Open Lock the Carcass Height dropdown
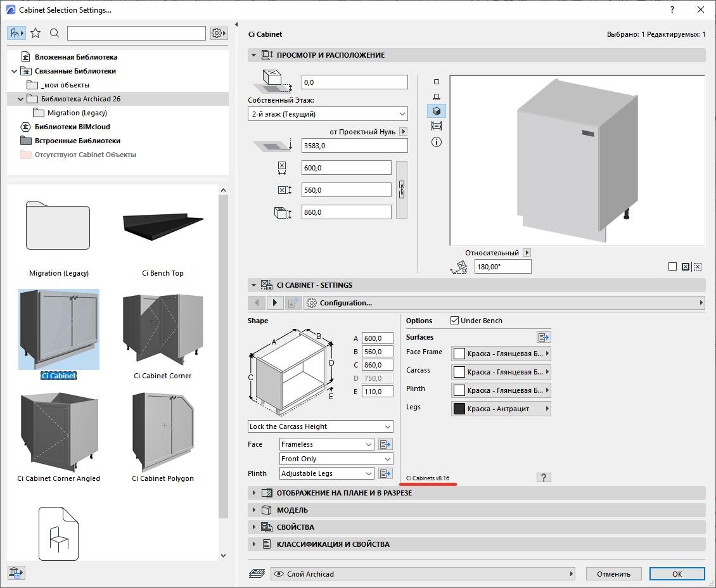Viewport: 716px width, 588px height. tap(320, 426)
